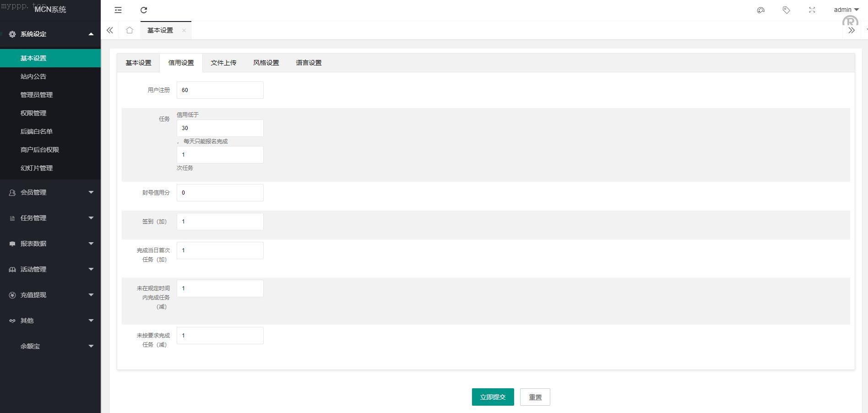The image size is (868, 413).
Task: Click the 用户注册 input field
Action: [220, 90]
